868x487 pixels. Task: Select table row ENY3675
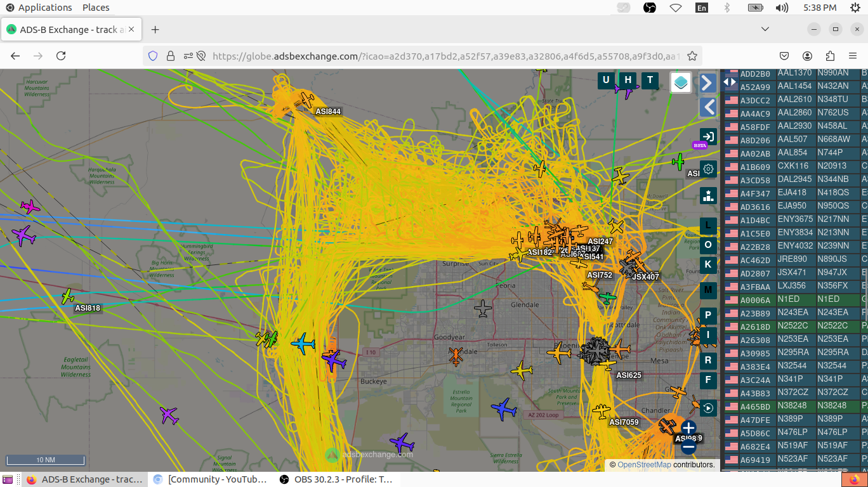point(794,219)
